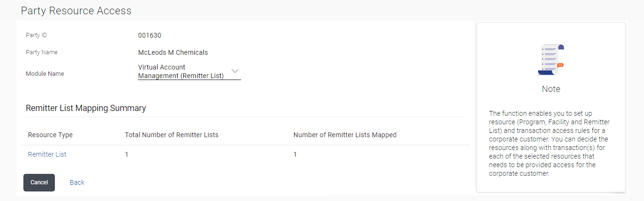Go back using the Back link

tap(77, 182)
